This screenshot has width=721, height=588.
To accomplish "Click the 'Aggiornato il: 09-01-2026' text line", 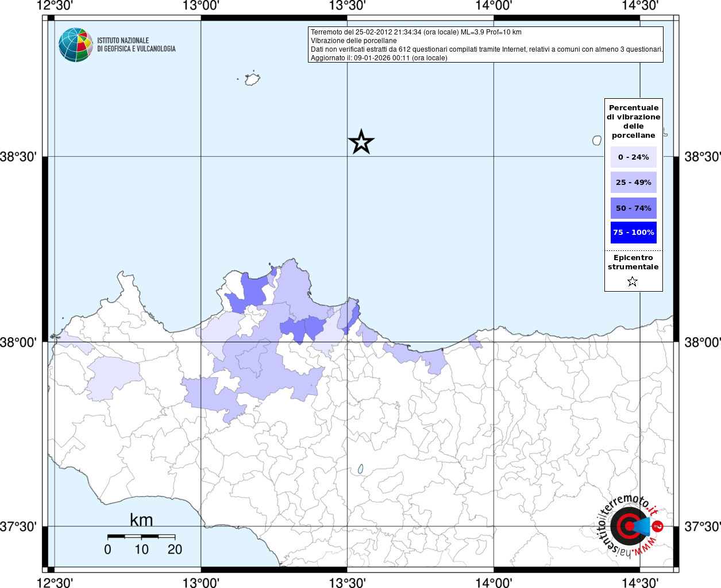I will point(379,58).
